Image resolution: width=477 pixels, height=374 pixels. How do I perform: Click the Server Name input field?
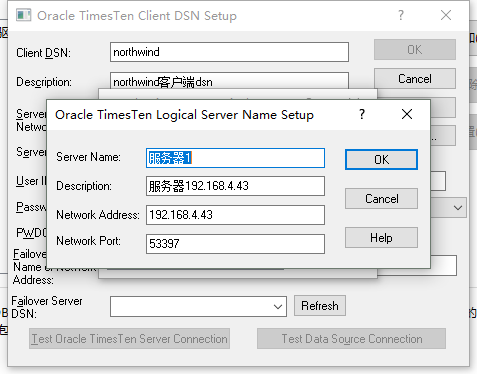(235, 158)
